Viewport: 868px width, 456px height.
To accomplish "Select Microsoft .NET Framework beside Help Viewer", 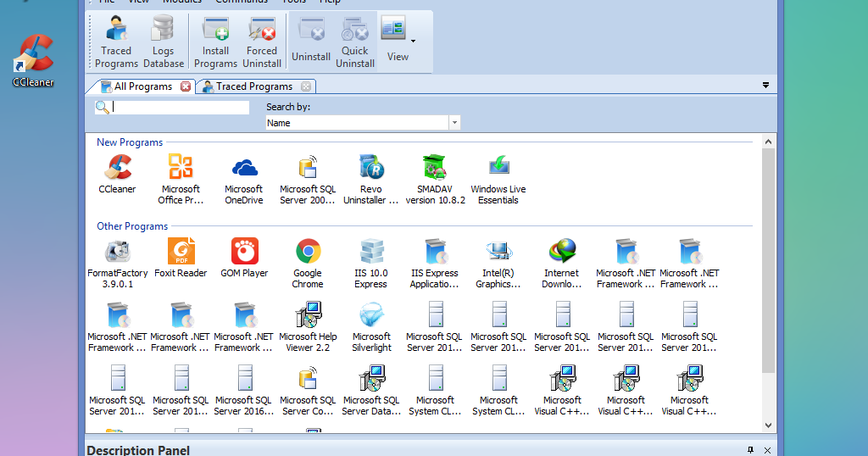I will pos(244,328).
